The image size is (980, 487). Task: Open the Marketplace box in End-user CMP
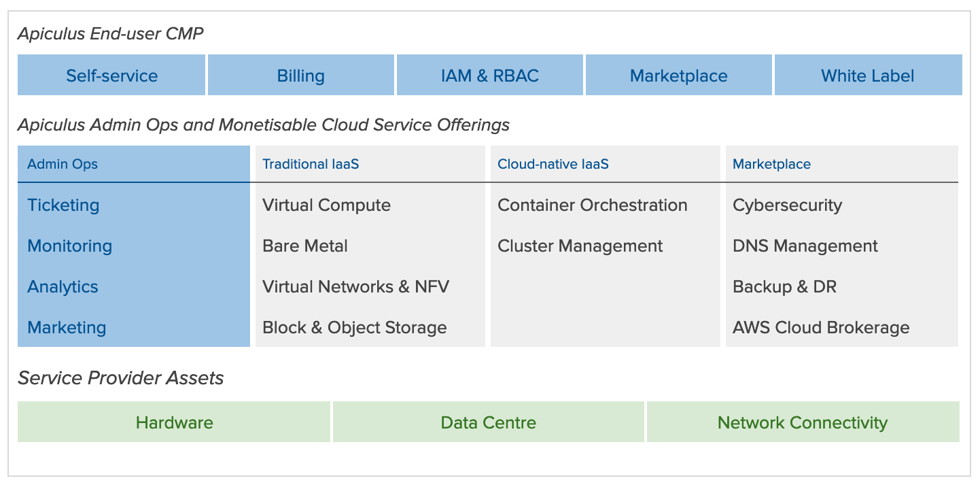point(679,75)
